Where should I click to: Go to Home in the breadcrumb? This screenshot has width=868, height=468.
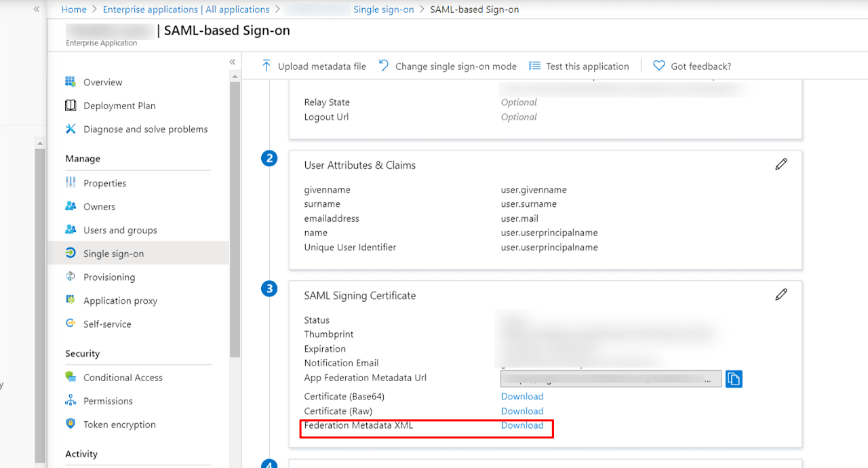point(74,9)
